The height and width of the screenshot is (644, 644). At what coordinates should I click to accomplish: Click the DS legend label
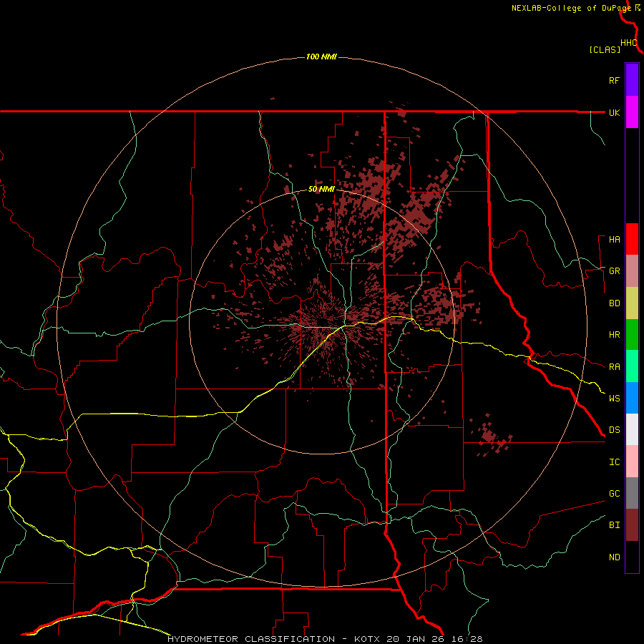[x=614, y=430]
